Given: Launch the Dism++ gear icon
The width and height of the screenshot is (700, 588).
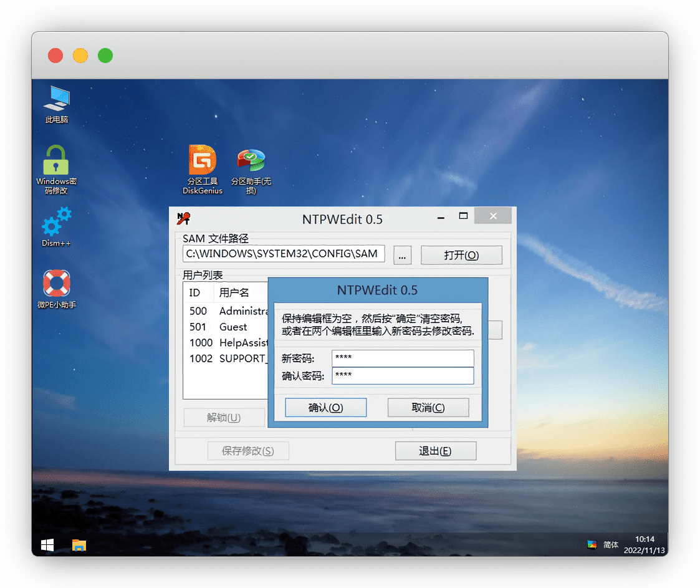Looking at the screenshot, I should [56, 223].
